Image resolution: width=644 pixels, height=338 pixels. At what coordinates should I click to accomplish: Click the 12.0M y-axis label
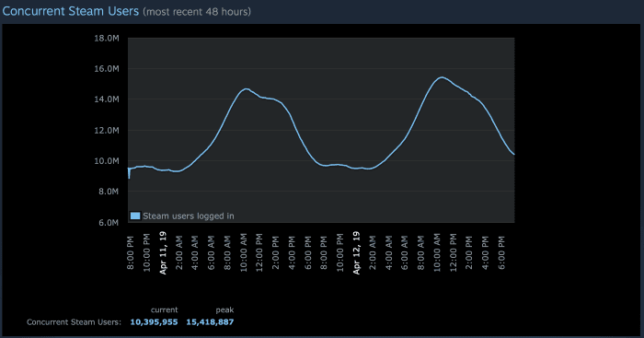click(107, 131)
